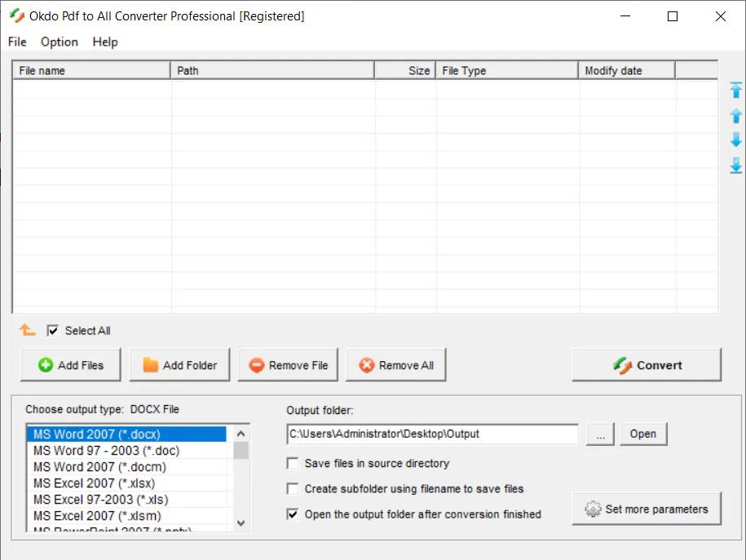Select MS Excel 2007 (*.xlsm) output type

pos(126,516)
